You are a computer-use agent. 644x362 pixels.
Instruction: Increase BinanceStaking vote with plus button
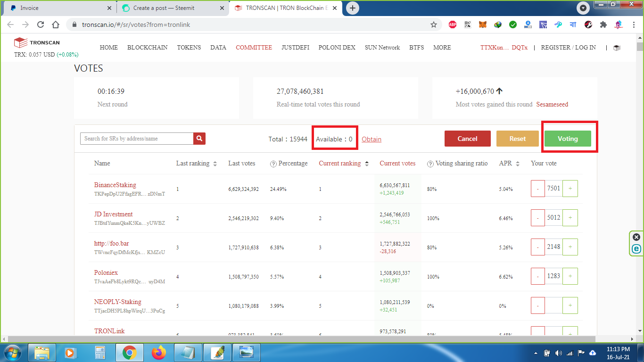[x=570, y=189]
